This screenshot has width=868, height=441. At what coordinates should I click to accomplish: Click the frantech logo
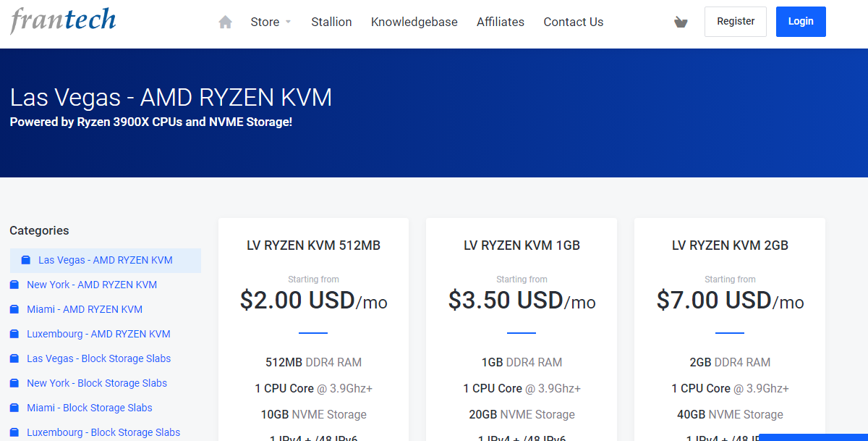[x=63, y=20]
